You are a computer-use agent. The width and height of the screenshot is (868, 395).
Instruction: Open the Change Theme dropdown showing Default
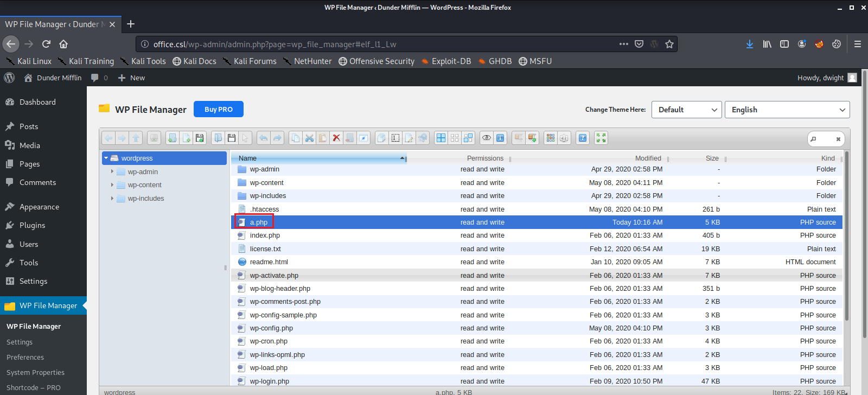[x=687, y=110]
